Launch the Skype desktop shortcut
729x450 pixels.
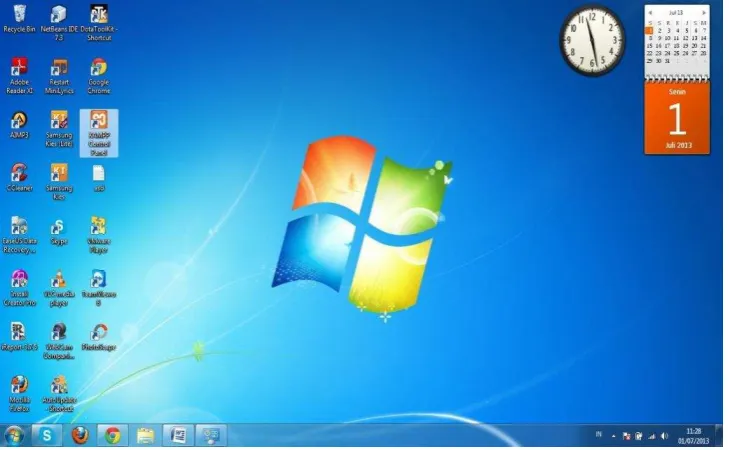pos(59,231)
